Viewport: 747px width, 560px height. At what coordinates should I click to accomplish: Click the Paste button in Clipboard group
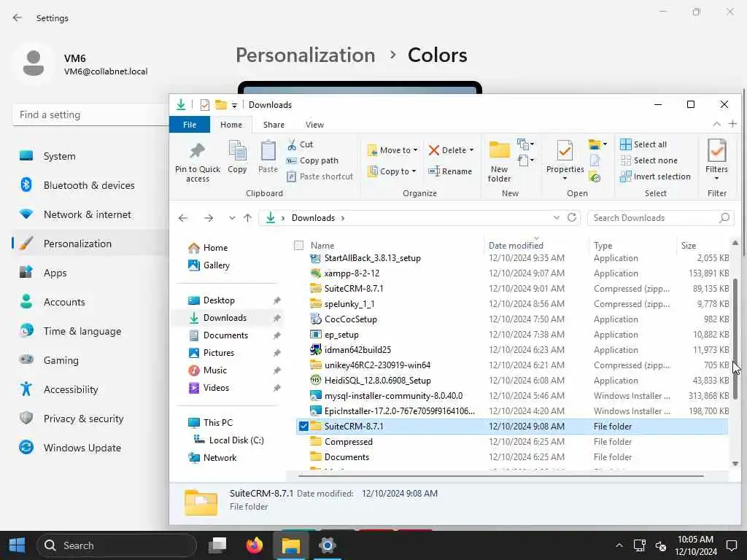click(268, 157)
